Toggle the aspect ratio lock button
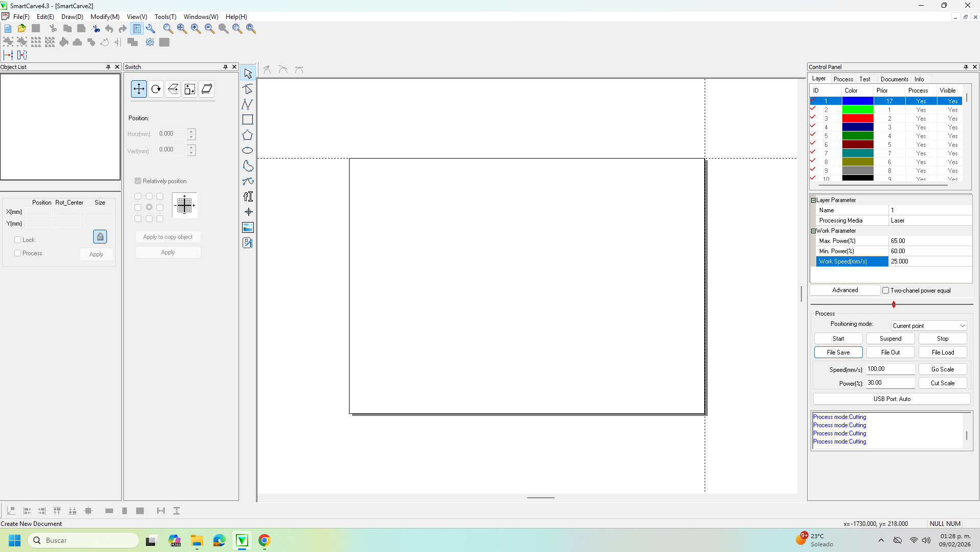The height and width of the screenshot is (552, 980). pos(100,237)
